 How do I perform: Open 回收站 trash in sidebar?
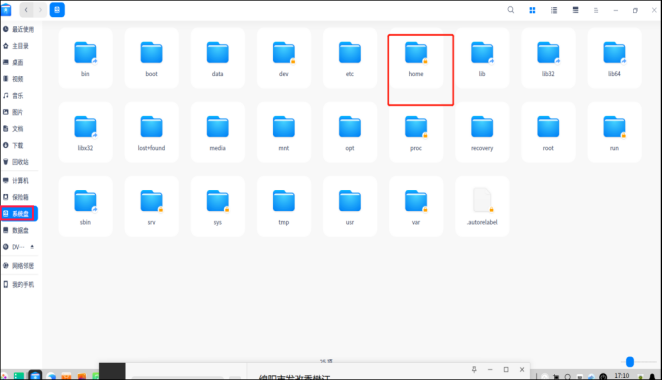click(19, 162)
